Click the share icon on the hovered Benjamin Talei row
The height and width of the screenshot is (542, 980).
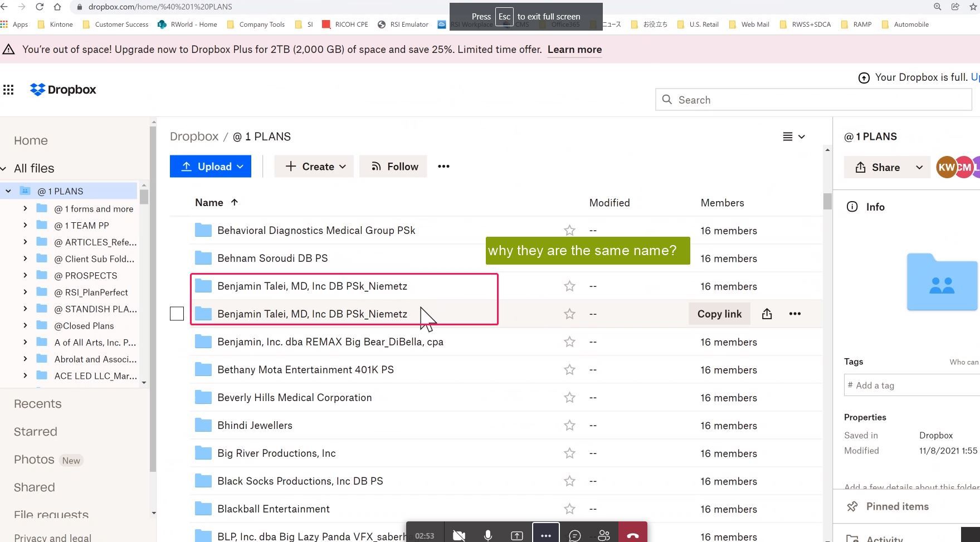click(767, 314)
